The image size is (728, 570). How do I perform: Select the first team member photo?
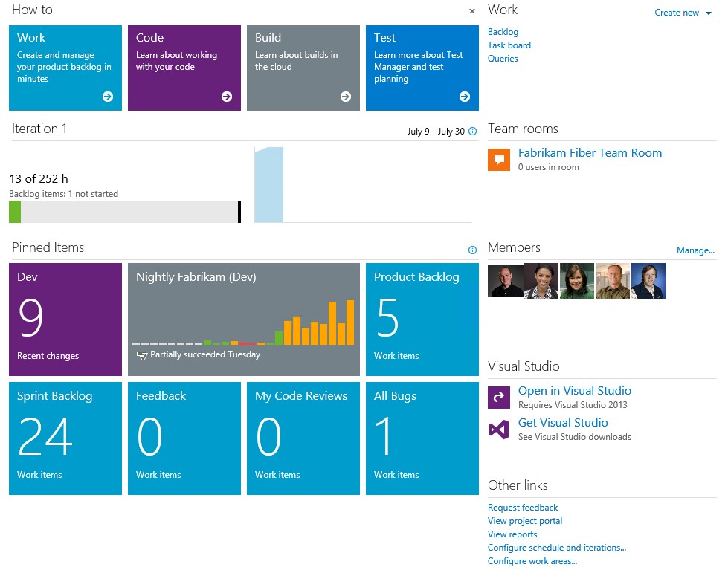(x=506, y=281)
